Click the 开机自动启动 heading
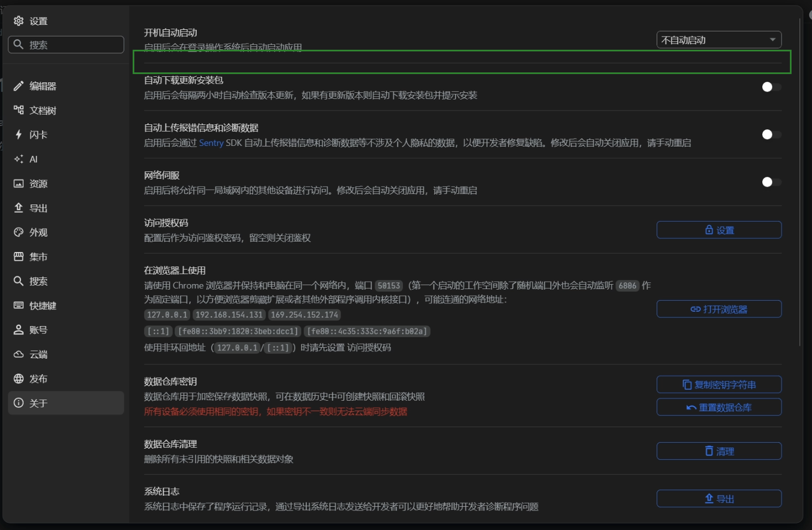The width and height of the screenshot is (812, 530). pos(171,33)
